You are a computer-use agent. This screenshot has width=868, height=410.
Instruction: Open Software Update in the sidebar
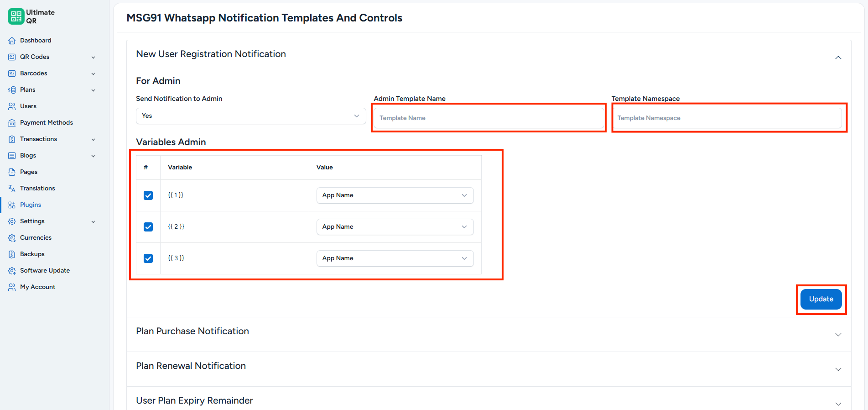(45, 270)
